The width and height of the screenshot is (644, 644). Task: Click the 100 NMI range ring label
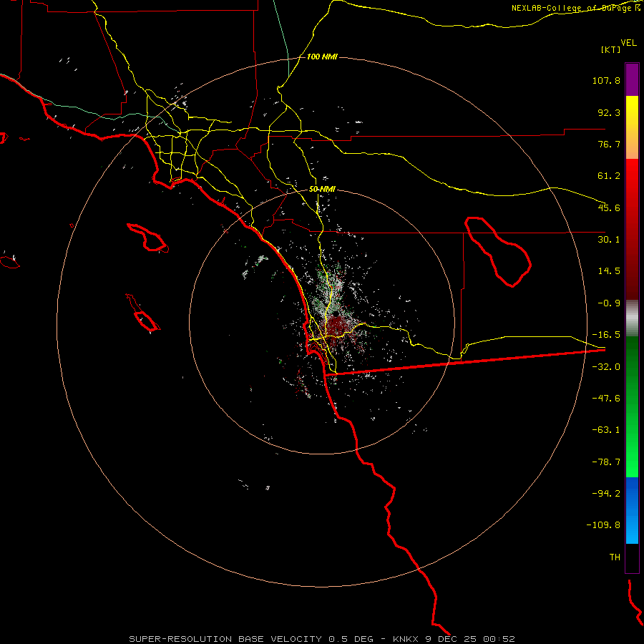[x=322, y=57]
